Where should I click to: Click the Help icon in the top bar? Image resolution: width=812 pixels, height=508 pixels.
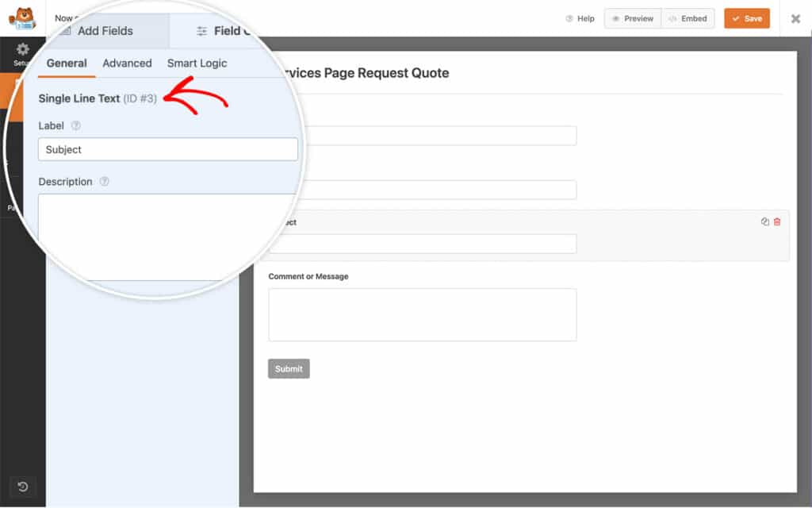(580, 17)
